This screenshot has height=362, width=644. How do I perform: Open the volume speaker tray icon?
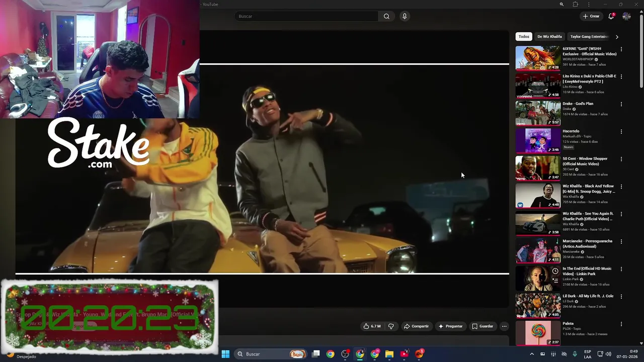tap(608, 354)
